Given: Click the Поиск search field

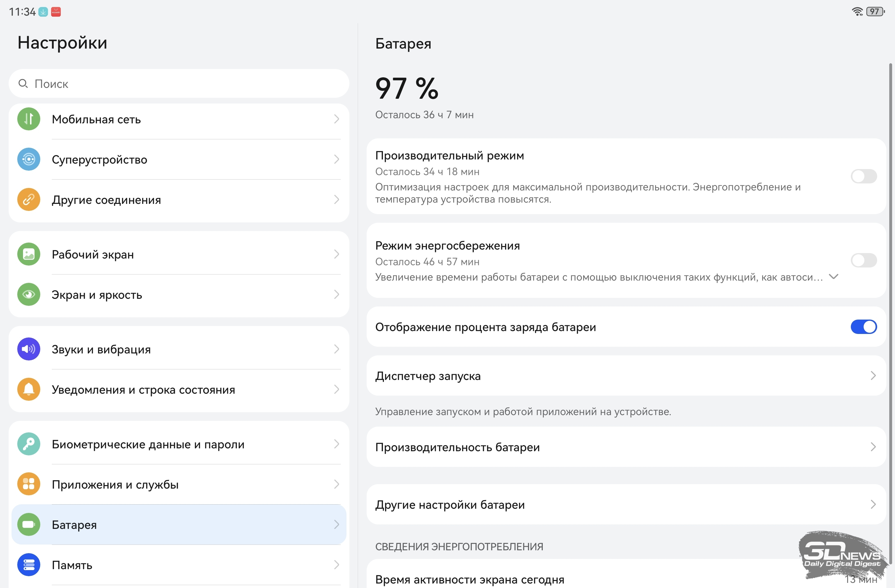Looking at the screenshot, I should click(179, 84).
